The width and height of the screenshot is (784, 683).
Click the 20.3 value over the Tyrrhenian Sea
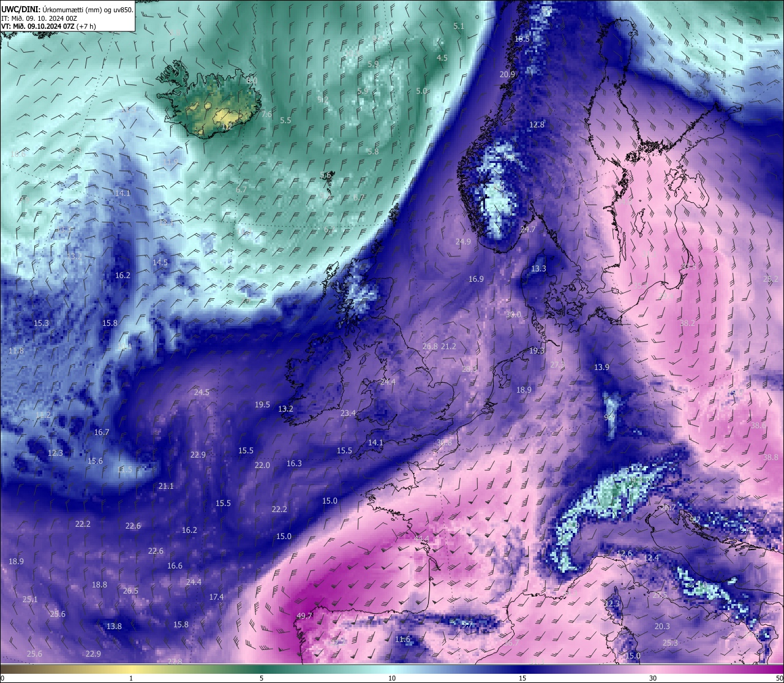pos(662,626)
